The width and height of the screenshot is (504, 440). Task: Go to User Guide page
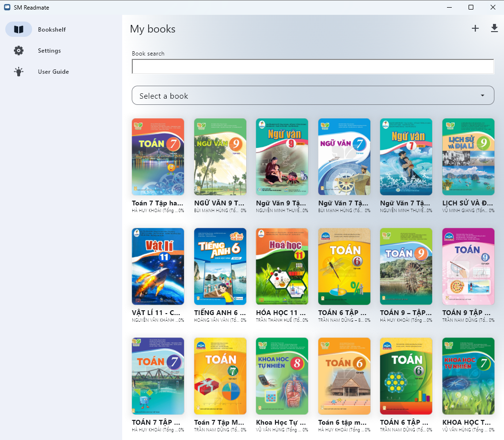pos(53,72)
